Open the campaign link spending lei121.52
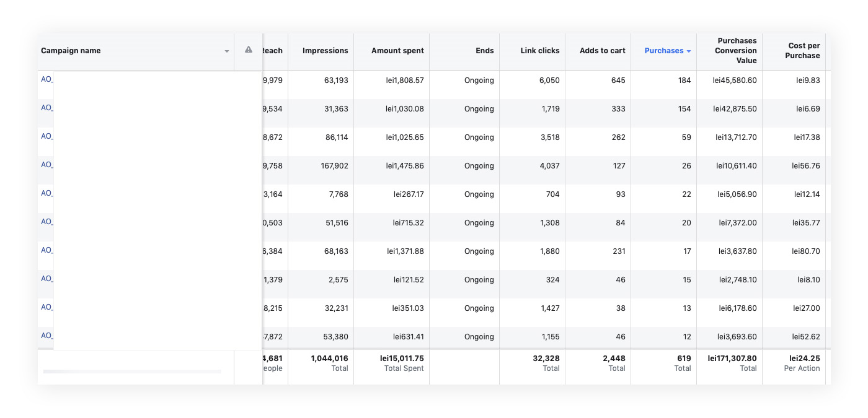The width and height of the screenshot is (868, 418). [x=46, y=279]
